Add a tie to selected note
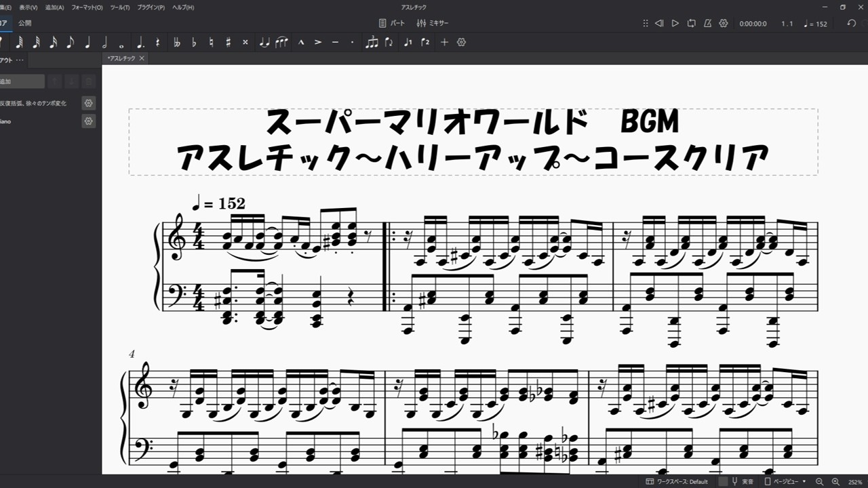The height and width of the screenshot is (488, 868). point(264,42)
